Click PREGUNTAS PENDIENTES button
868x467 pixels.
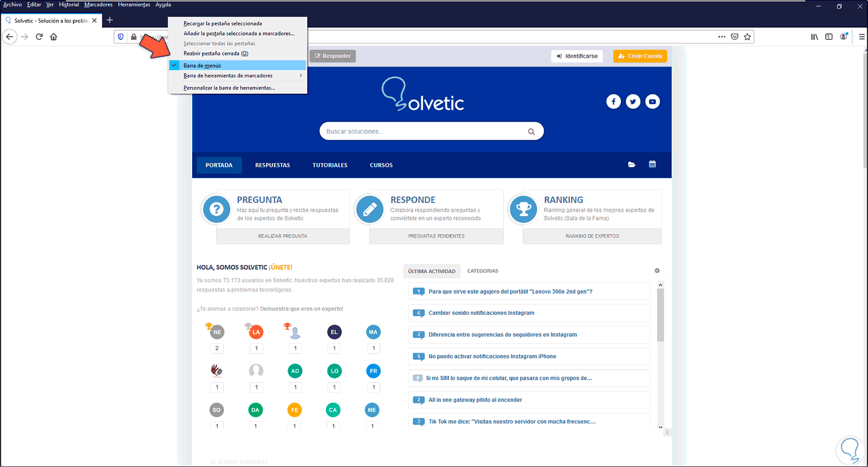pos(436,236)
